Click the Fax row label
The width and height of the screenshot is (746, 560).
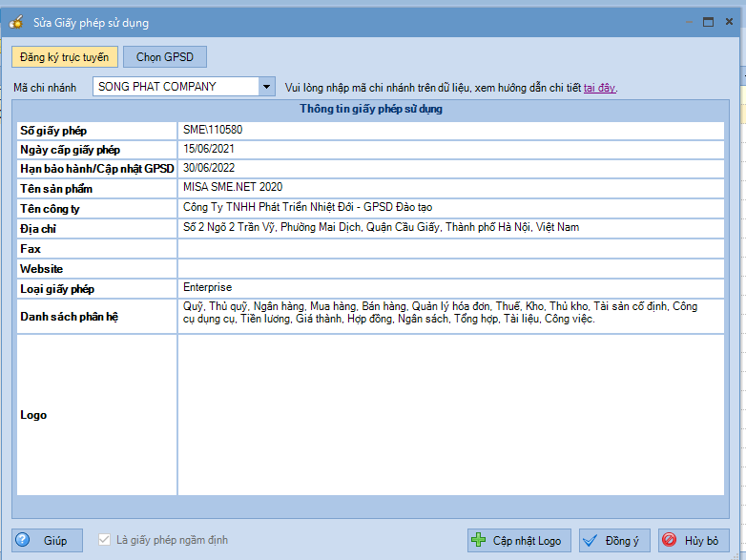(31, 249)
